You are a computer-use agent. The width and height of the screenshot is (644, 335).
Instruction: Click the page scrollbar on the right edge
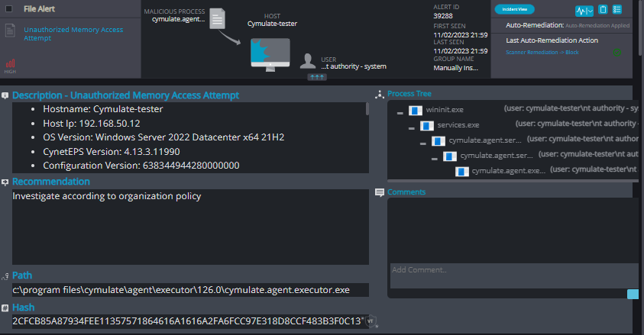click(641, 28)
